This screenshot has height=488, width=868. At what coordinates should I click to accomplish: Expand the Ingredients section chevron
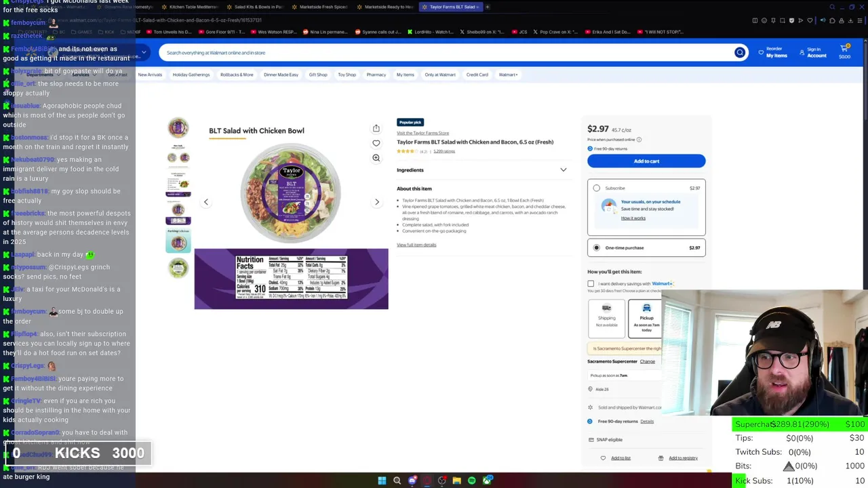click(563, 170)
